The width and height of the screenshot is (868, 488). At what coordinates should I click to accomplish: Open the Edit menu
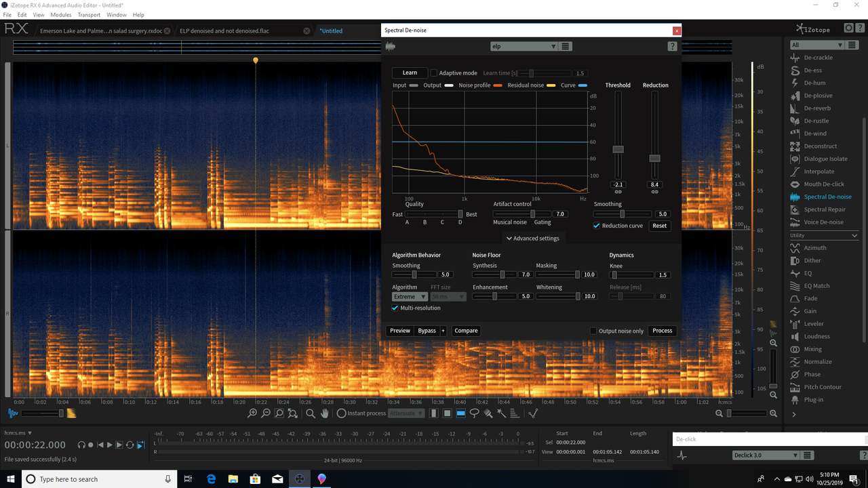22,14
